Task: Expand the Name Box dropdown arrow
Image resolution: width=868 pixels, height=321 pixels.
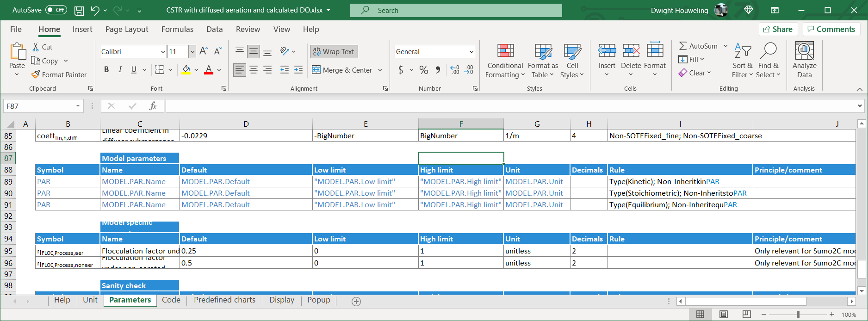Action: [78, 106]
